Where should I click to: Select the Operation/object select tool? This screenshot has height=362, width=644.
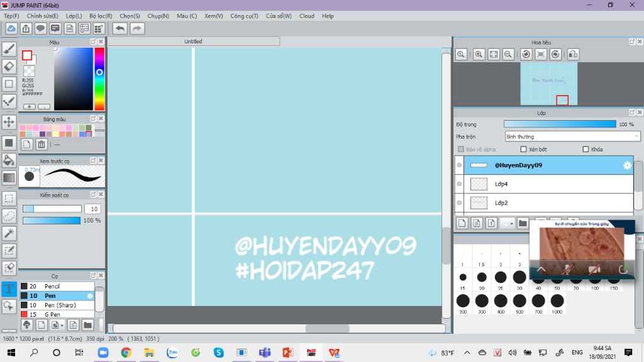click(x=9, y=306)
